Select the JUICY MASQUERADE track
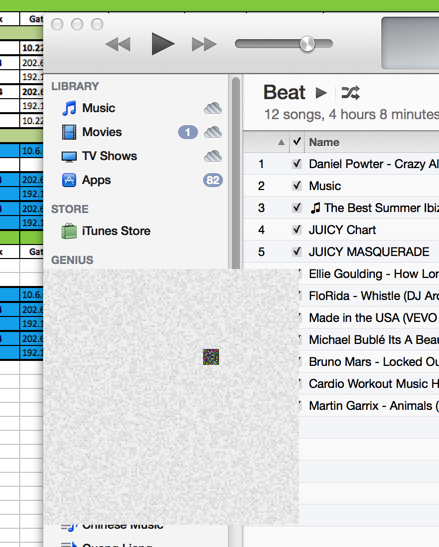Image resolution: width=439 pixels, height=547 pixels. pyautogui.click(x=369, y=252)
